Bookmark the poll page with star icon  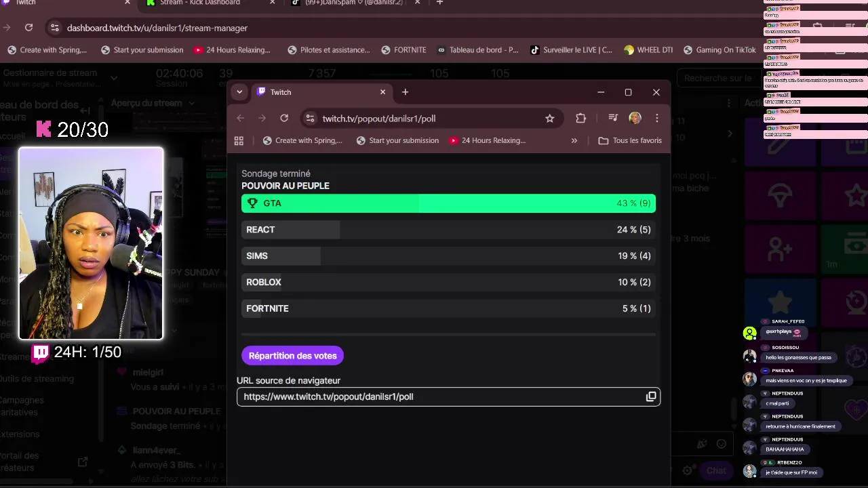[x=550, y=118]
